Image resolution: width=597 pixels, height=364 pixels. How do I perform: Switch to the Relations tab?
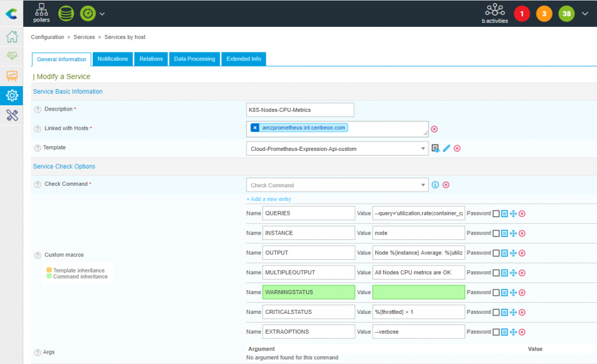(151, 59)
